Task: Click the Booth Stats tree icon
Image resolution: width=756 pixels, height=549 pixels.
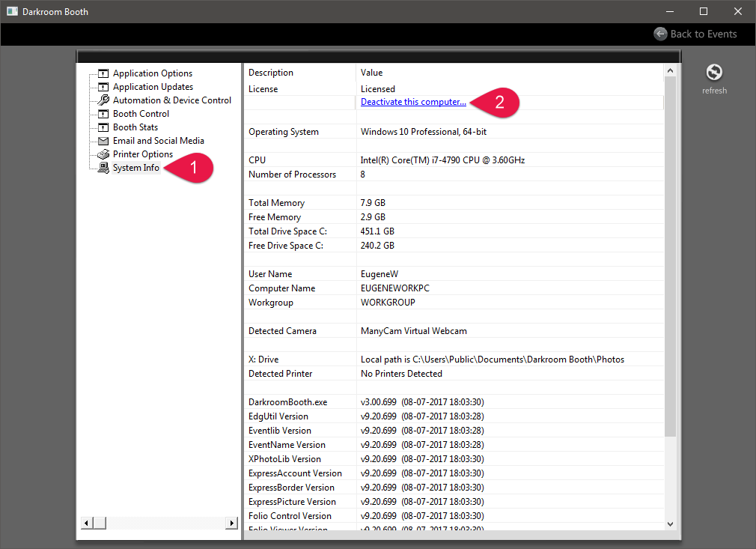Action: click(x=103, y=127)
